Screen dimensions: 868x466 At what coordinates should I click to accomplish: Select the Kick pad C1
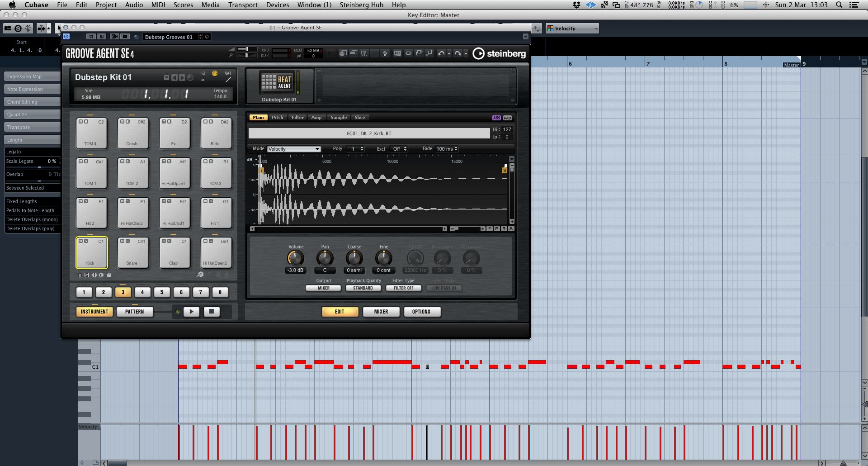[92, 252]
